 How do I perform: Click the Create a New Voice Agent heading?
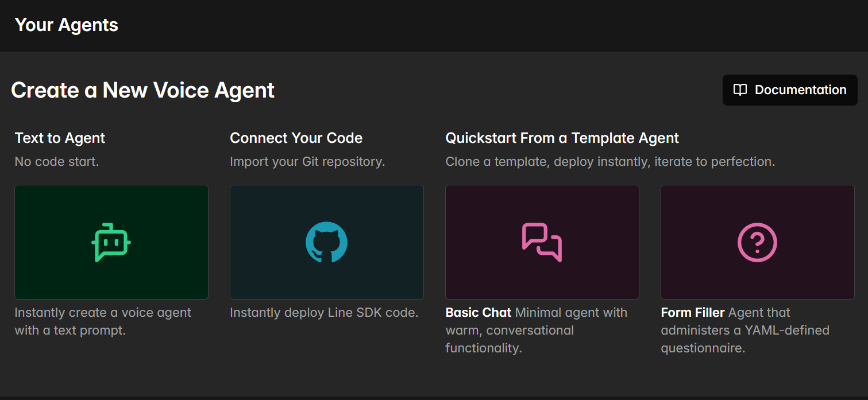point(142,90)
